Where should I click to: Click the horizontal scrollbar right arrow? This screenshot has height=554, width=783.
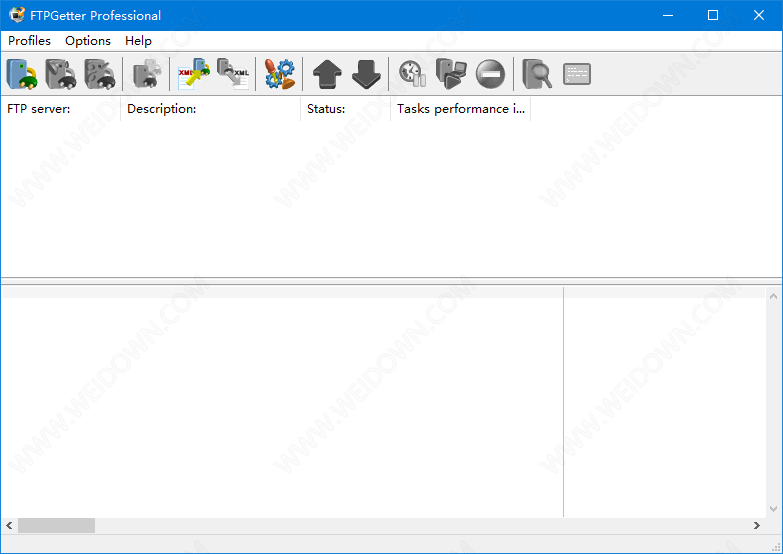coord(757,525)
